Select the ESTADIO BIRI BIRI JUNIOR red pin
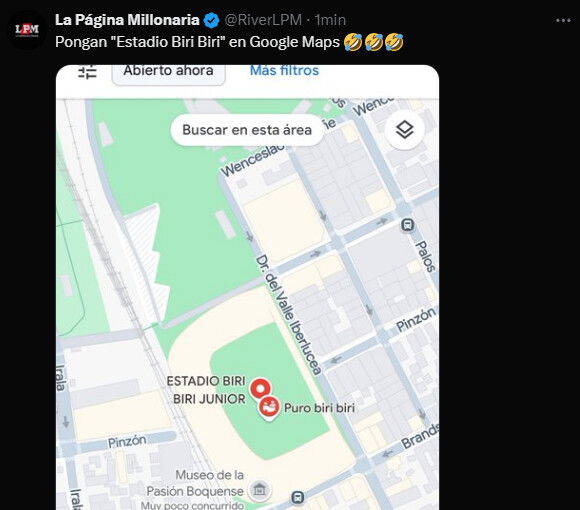The image size is (580, 510). tap(260, 389)
